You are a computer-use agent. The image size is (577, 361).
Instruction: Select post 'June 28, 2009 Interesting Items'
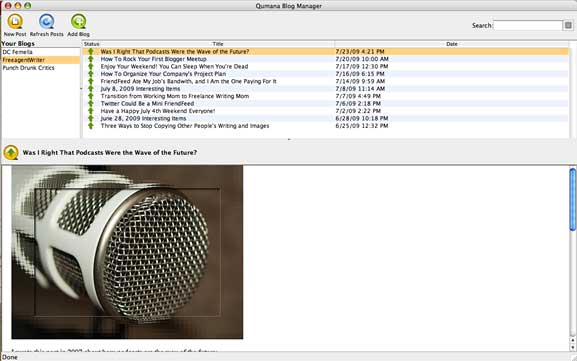pos(143,118)
